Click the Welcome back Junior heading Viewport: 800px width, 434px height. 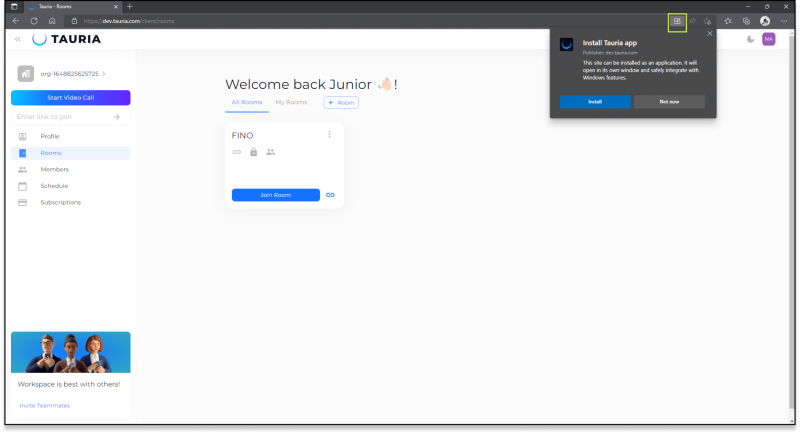pos(311,84)
